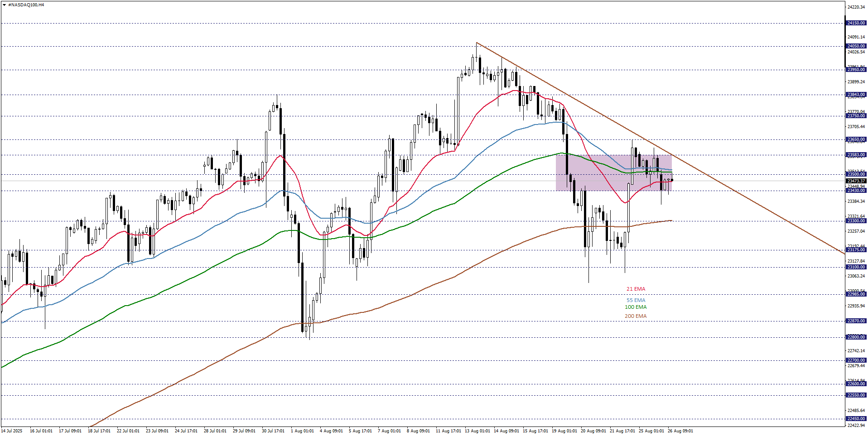Click the 24 Jul 17:01 time label
This screenshot has height=436, width=868.
pyautogui.click(x=186, y=431)
